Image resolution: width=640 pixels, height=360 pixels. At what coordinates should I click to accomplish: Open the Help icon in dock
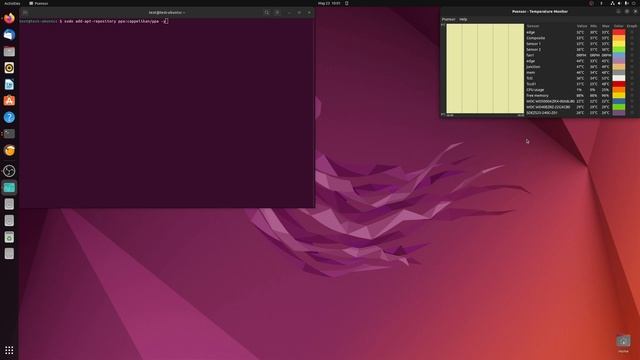[x=9, y=118]
